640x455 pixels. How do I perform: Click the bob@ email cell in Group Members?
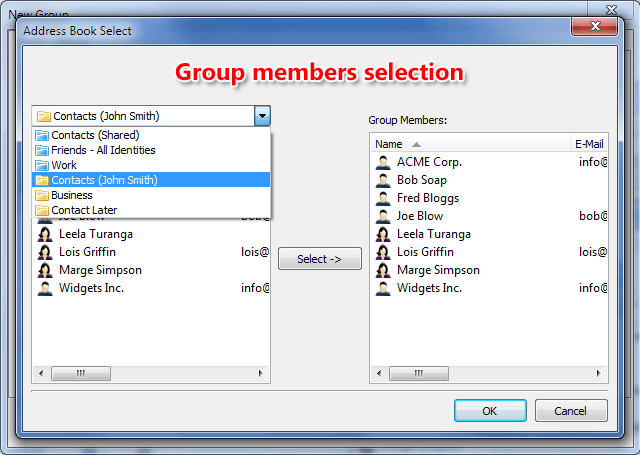pyautogui.click(x=593, y=216)
